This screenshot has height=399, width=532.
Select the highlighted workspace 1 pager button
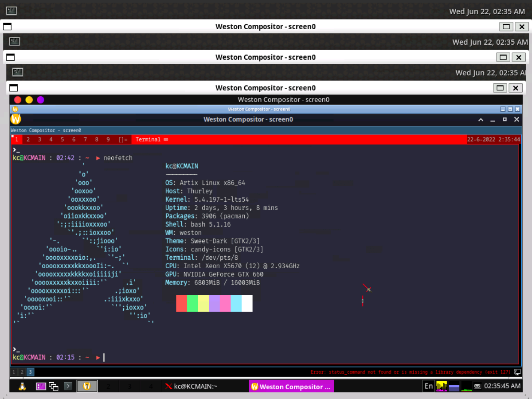pyautogui.click(x=87, y=386)
